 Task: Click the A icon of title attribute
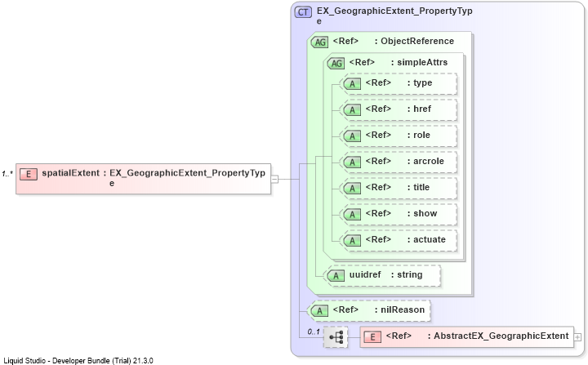(352, 189)
